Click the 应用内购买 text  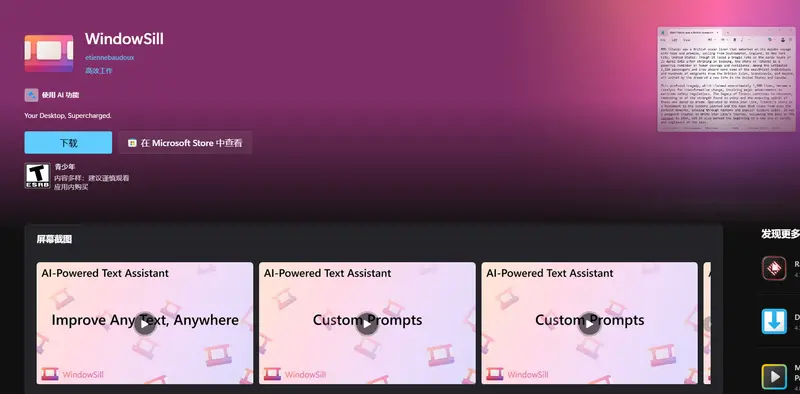(71, 187)
